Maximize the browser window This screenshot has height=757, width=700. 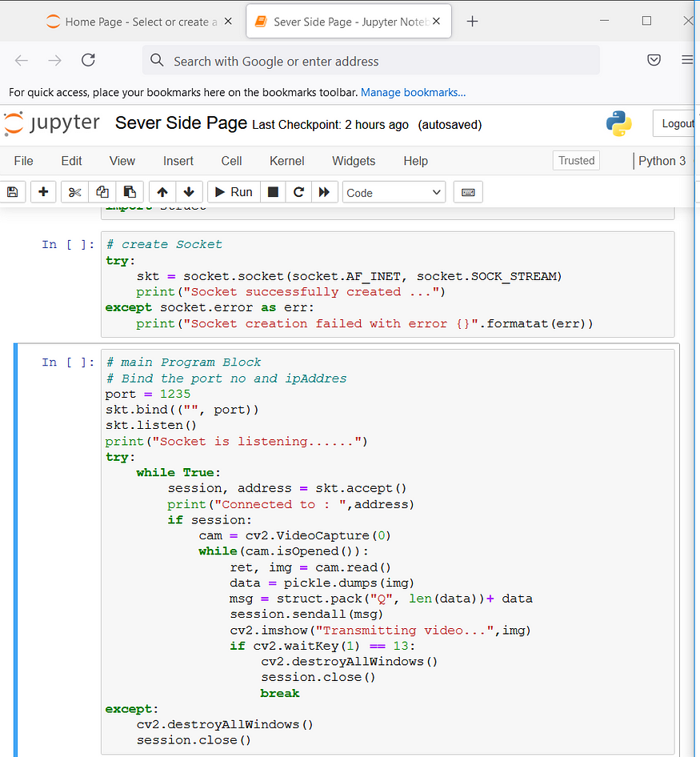tap(646, 20)
